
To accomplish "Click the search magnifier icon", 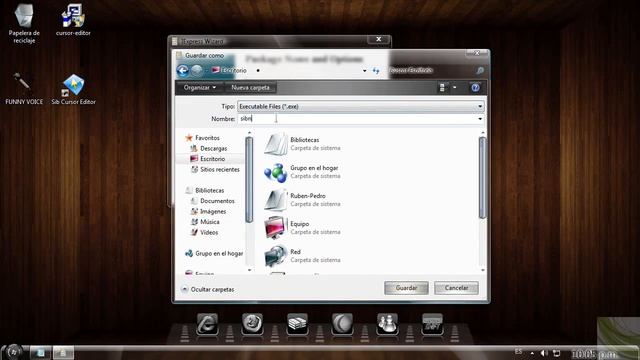I will coord(480,71).
